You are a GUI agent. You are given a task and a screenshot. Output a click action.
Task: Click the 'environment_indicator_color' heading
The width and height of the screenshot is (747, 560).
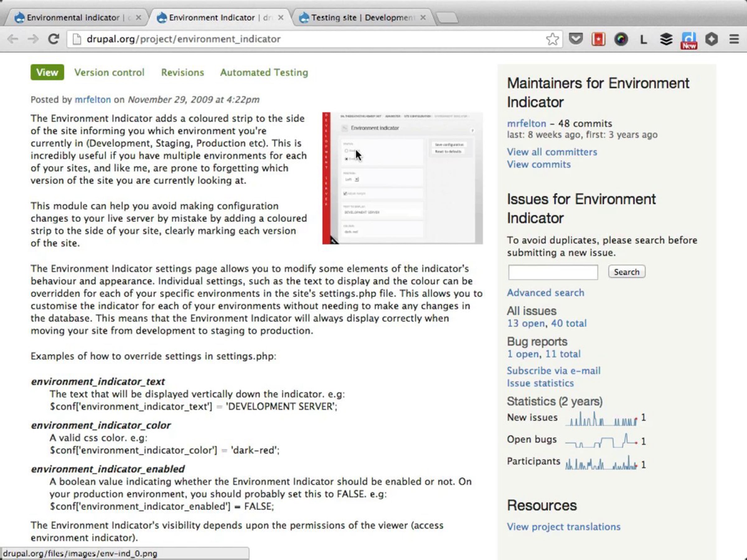[101, 425]
